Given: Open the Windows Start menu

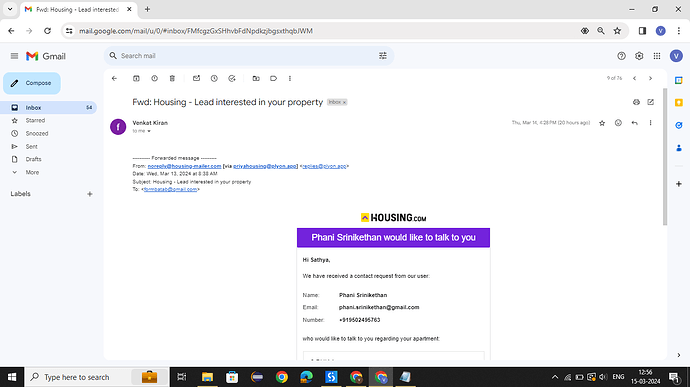Looking at the screenshot, I should 12,377.
